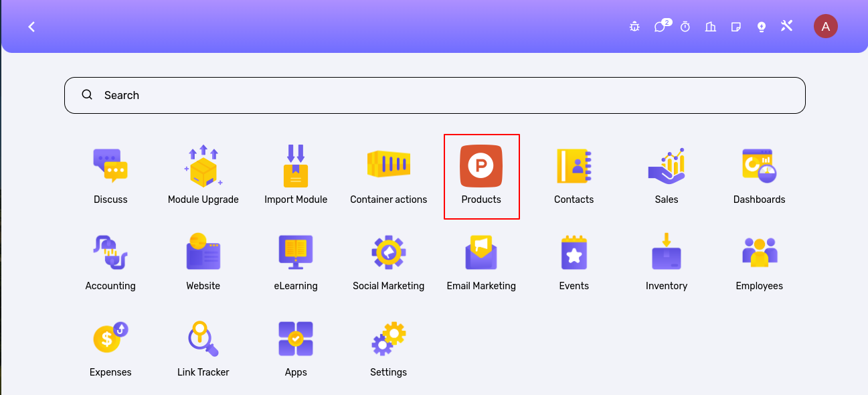Open the Contacts app
Viewport: 868px width, 395px height.
point(574,166)
